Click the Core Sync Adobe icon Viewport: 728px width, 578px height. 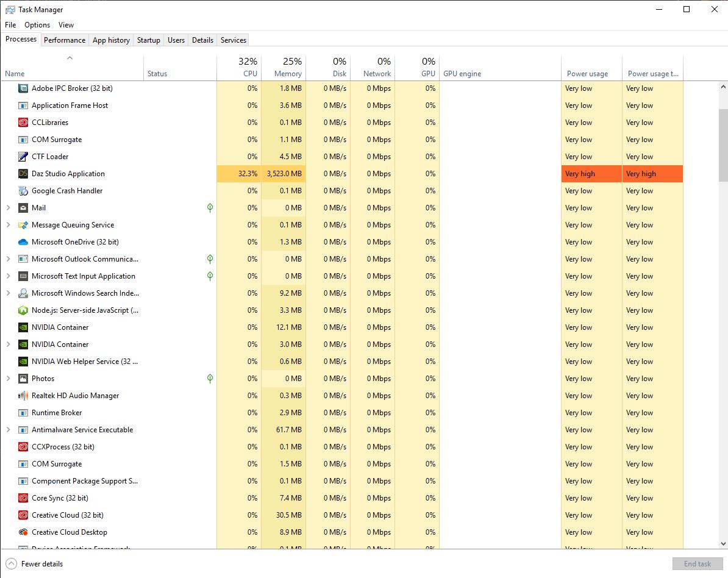click(x=23, y=498)
